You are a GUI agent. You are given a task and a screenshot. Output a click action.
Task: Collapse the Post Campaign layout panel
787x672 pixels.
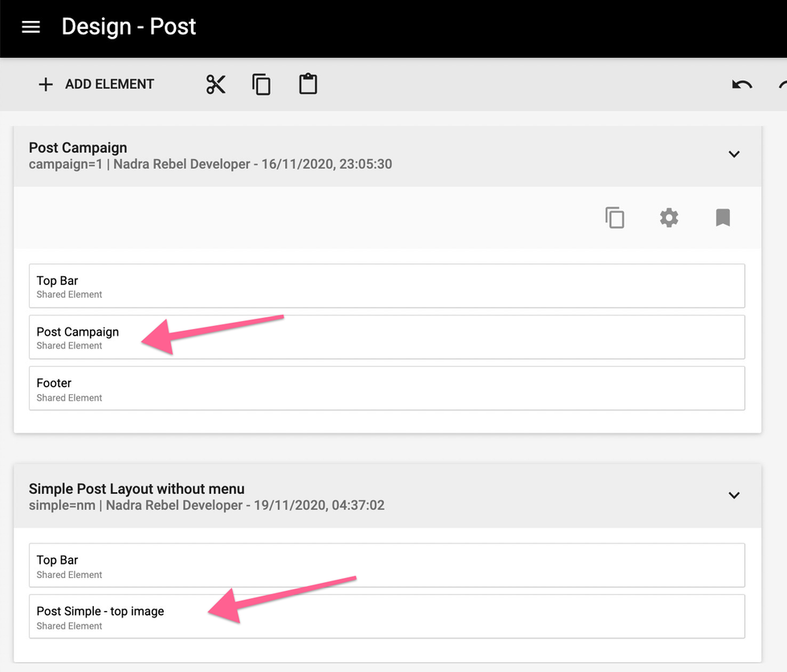(x=733, y=154)
